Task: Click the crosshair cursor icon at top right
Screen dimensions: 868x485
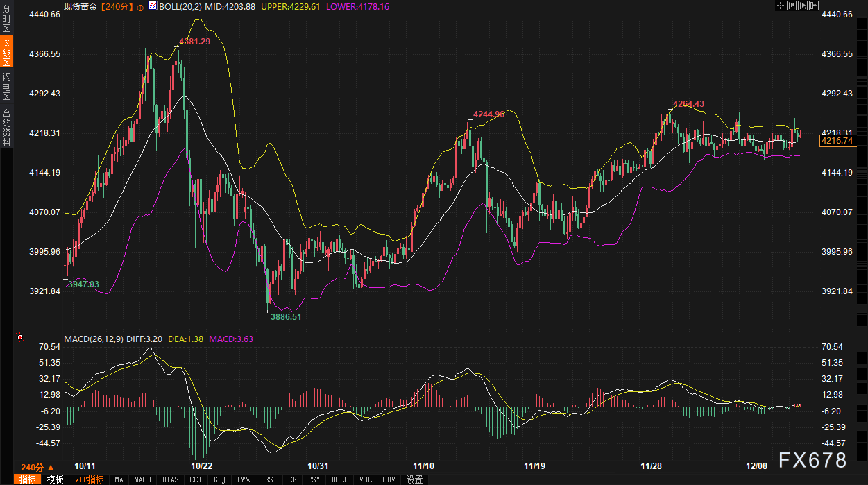Action: (781, 6)
